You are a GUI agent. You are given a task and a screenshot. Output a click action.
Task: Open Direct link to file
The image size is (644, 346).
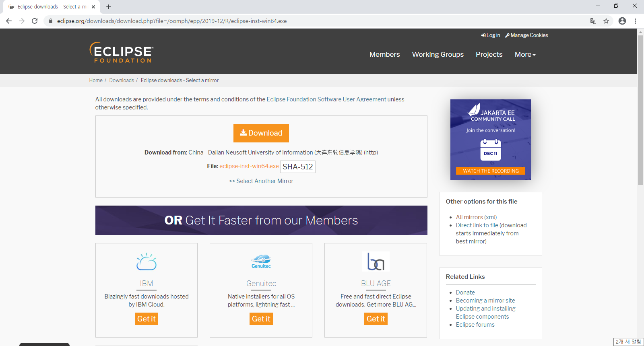coord(477,225)
